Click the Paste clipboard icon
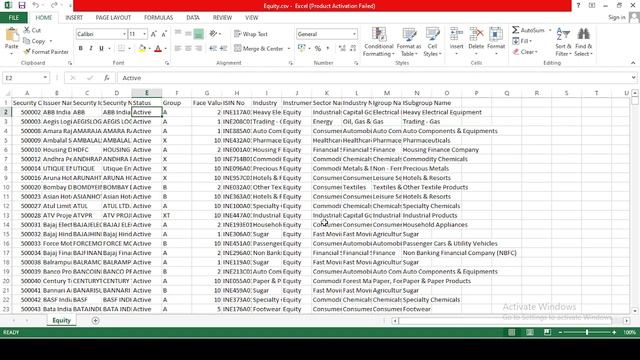 (11, 34)
